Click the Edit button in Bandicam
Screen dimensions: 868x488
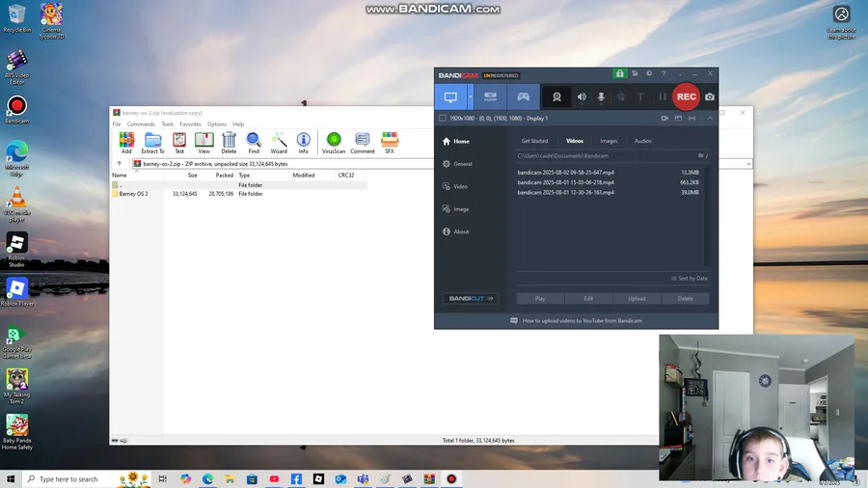tap(588, 298)
